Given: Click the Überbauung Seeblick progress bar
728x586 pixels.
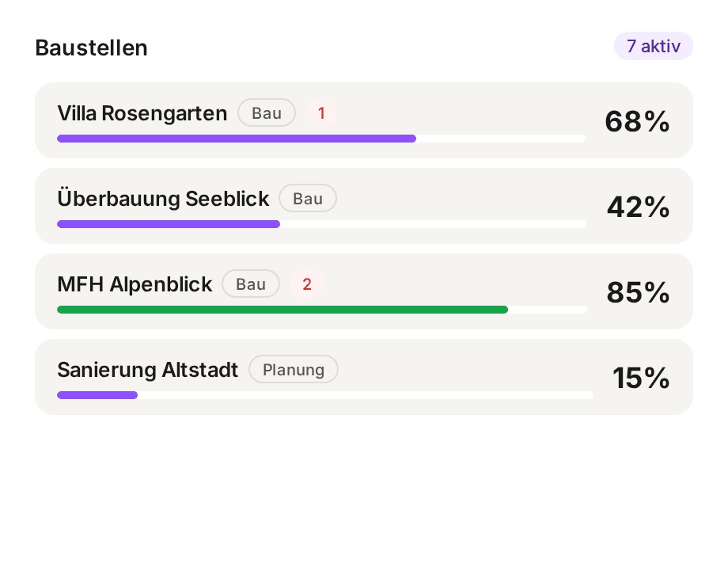Looking at the screenshot, I should 322,224.
